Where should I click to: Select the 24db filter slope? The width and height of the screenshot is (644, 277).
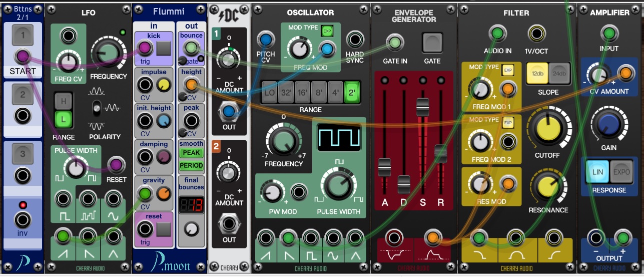coord(559,74)
